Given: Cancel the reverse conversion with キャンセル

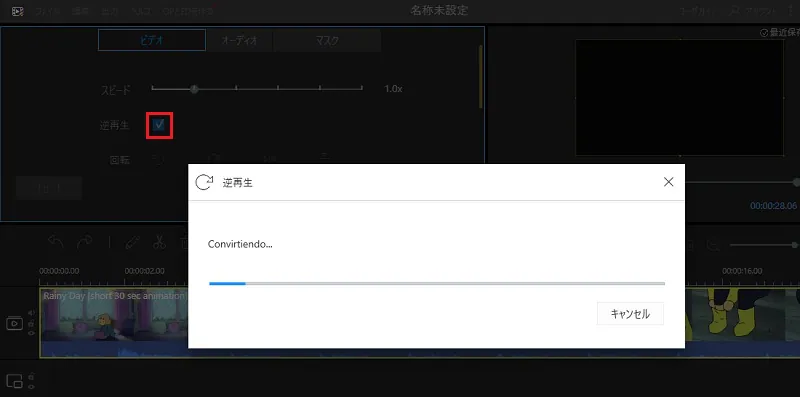Looking at the screenshot, I should 630,314.
